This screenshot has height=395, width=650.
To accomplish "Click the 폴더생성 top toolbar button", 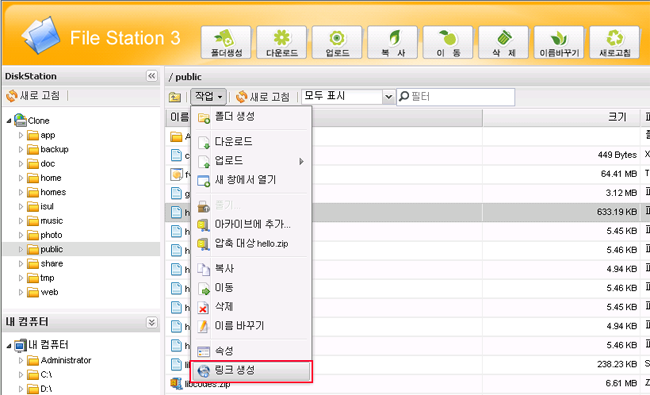I will [x=226, y=42].
